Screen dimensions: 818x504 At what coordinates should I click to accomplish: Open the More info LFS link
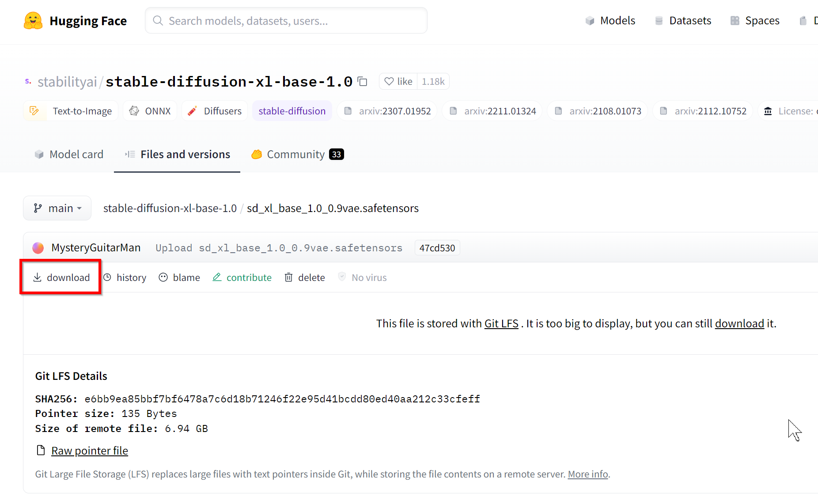pos(588,474)
